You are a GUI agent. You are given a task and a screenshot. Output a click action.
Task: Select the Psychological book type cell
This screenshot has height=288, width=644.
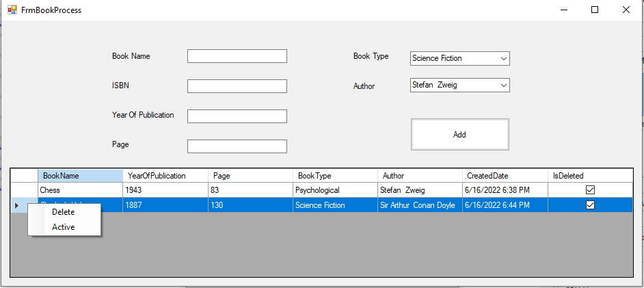pos(335,190)
